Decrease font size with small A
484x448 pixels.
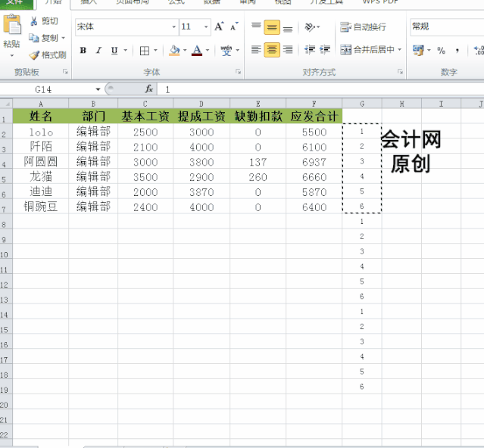234,26
